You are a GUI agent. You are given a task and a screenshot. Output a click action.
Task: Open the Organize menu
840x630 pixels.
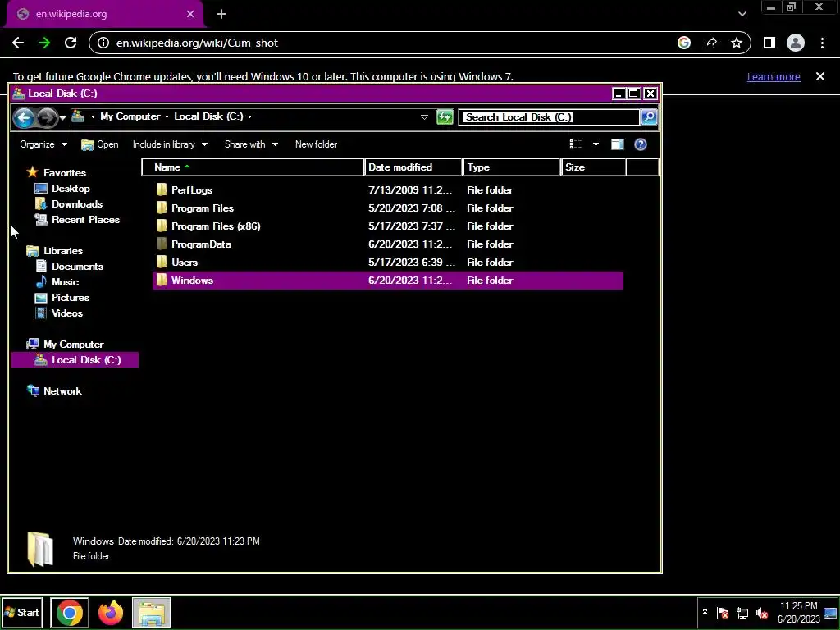[43, 144]
